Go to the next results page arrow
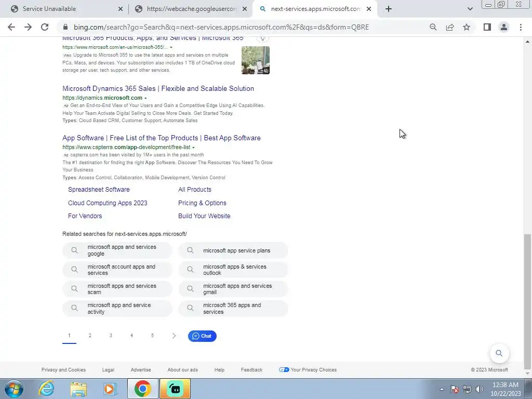 click(x=174, y=336)
